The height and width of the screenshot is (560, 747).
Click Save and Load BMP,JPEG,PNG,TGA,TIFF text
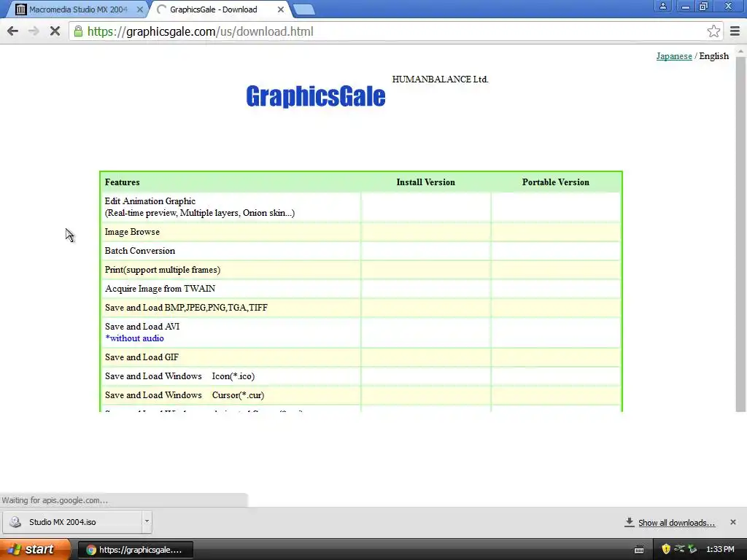point(186,308)
